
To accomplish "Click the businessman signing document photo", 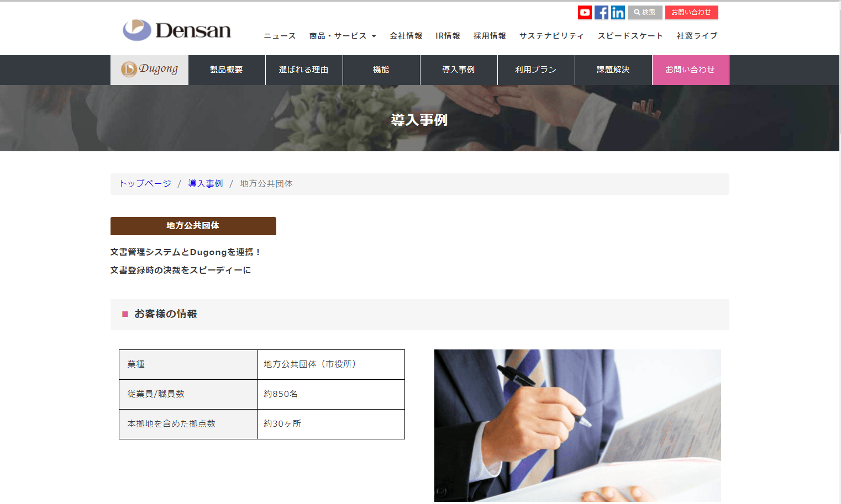I will coord(577,426).
